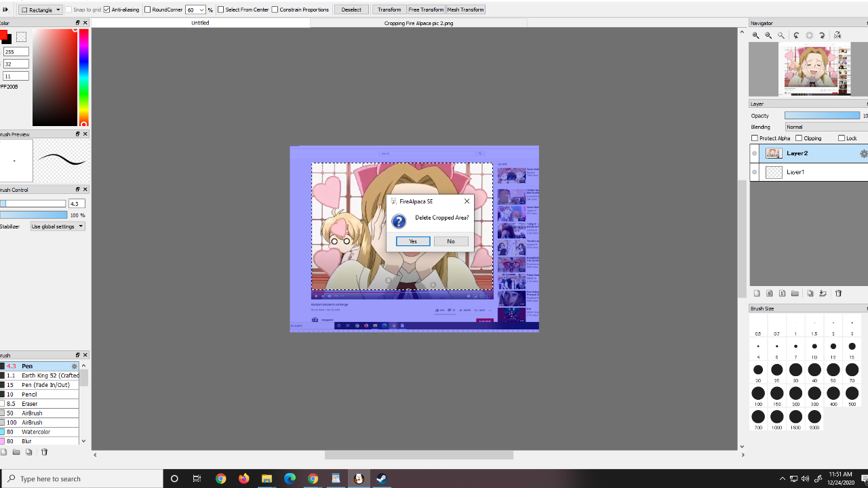Duplicate the selected brush

[x=28, y=452]
